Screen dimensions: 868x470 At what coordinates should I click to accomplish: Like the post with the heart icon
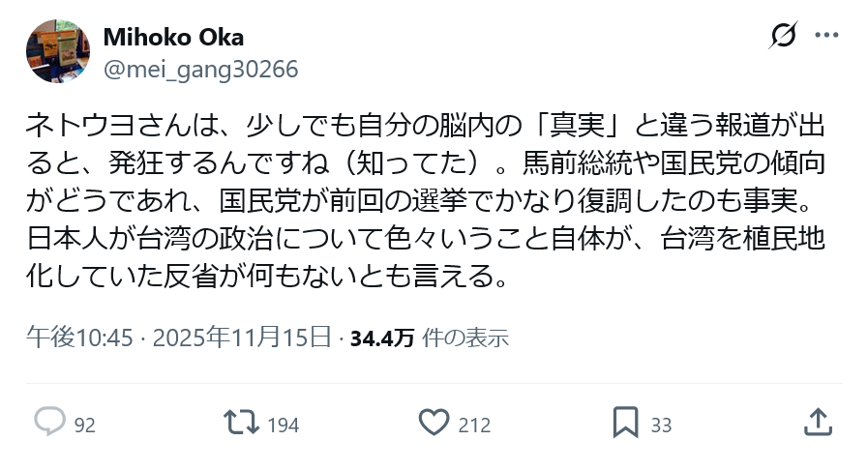434,423
